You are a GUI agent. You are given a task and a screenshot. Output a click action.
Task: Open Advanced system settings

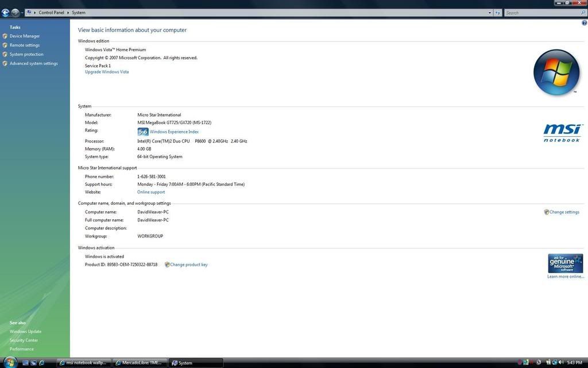pyautogui.click(x=34, y=63)
